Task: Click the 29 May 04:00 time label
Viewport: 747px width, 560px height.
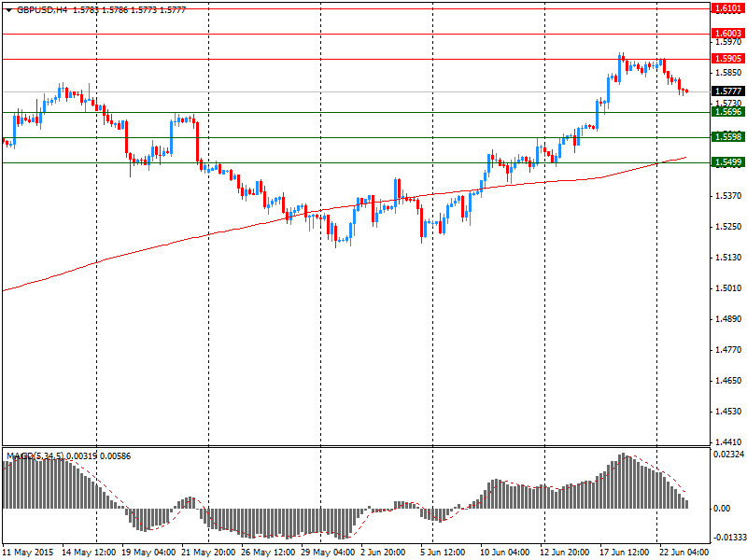Action: (x=328, y=553)
